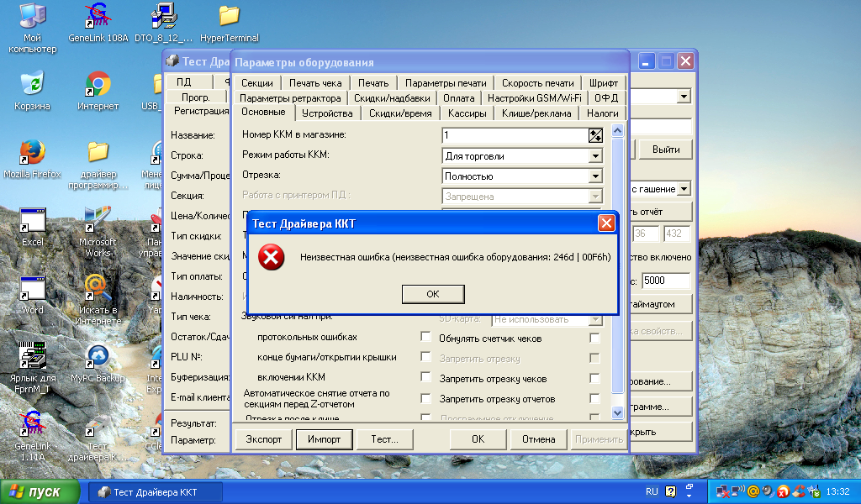
Task: Open the GeneLink 108A desktop icon
Action: coord(98,18)
